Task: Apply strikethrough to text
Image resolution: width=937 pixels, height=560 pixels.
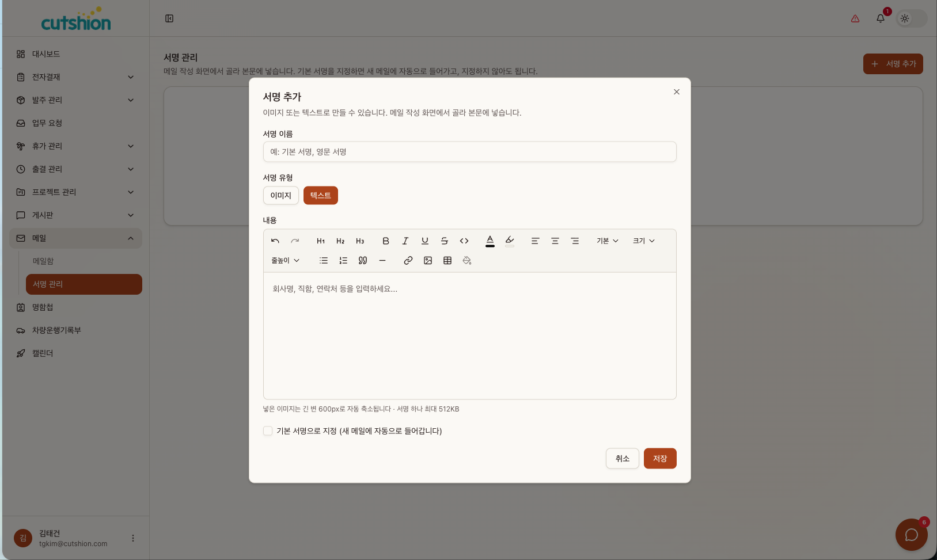Action: (x=445, y=241)
